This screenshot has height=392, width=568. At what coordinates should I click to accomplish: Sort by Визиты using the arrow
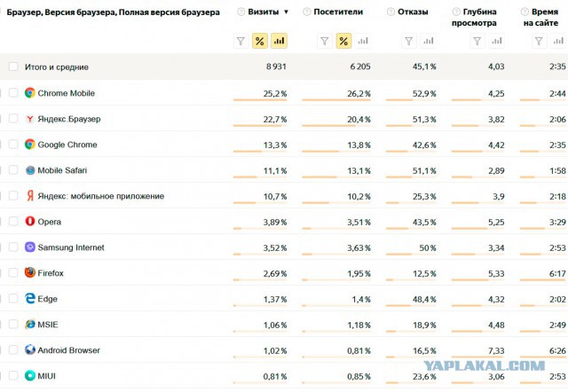[286, 12]
